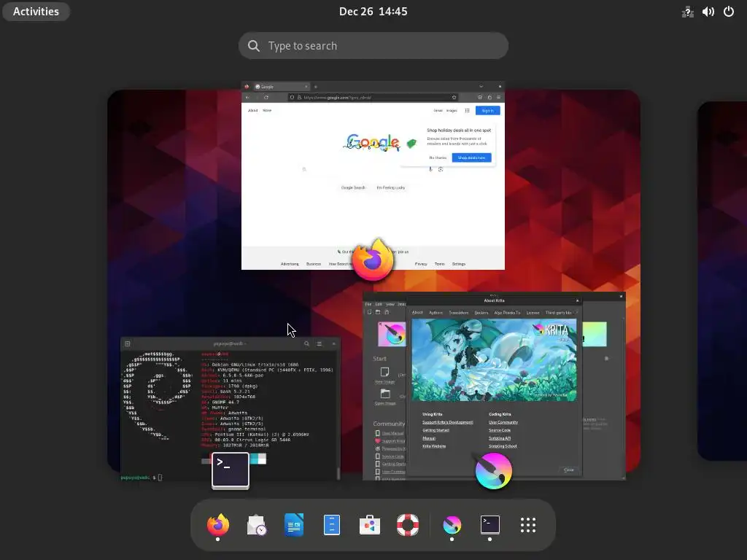
Task: Click Firefox address bar with google.com URL
Action: tap(373, 97)
